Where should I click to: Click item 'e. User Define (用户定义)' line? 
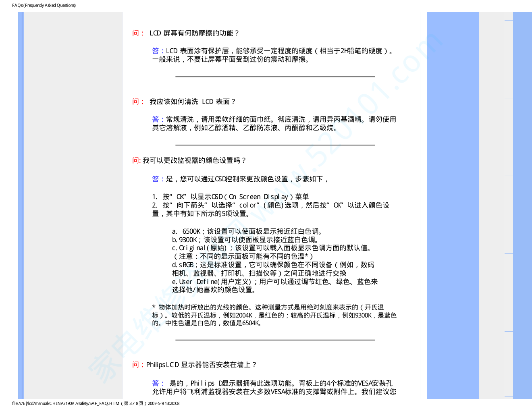click(x=275, y=282)
